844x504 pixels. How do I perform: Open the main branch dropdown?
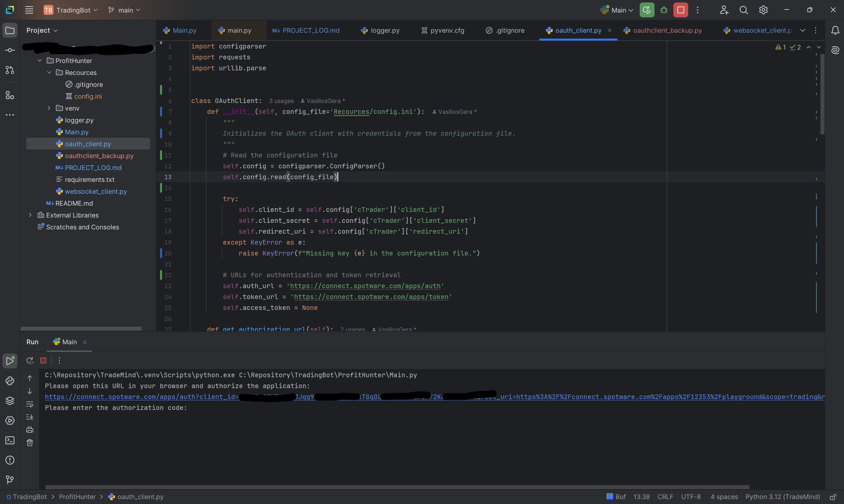tap(124, 10)
